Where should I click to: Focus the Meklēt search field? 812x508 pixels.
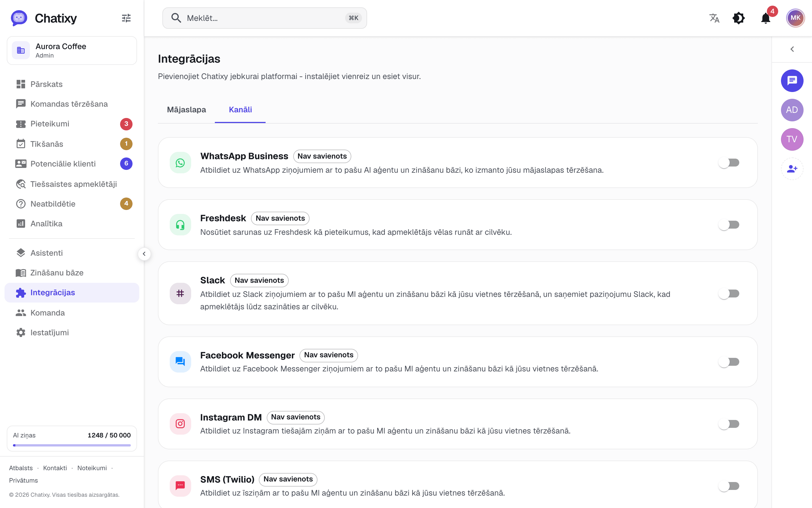pyautogui.click(x=264, y=18)
